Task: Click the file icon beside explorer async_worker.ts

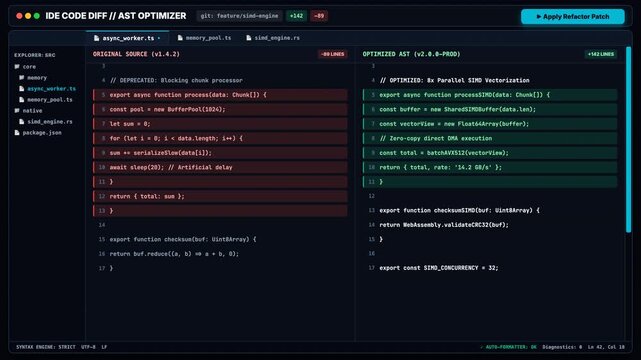Action: coord(22,89)
